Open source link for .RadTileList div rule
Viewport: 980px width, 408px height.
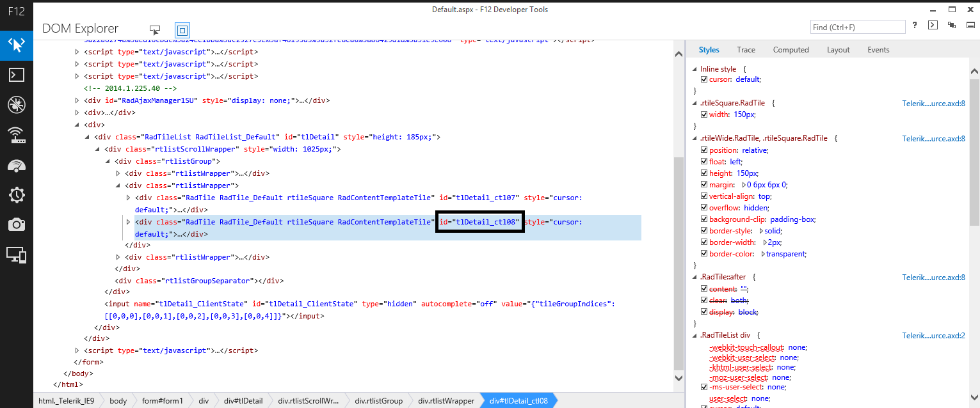point(933,335)
